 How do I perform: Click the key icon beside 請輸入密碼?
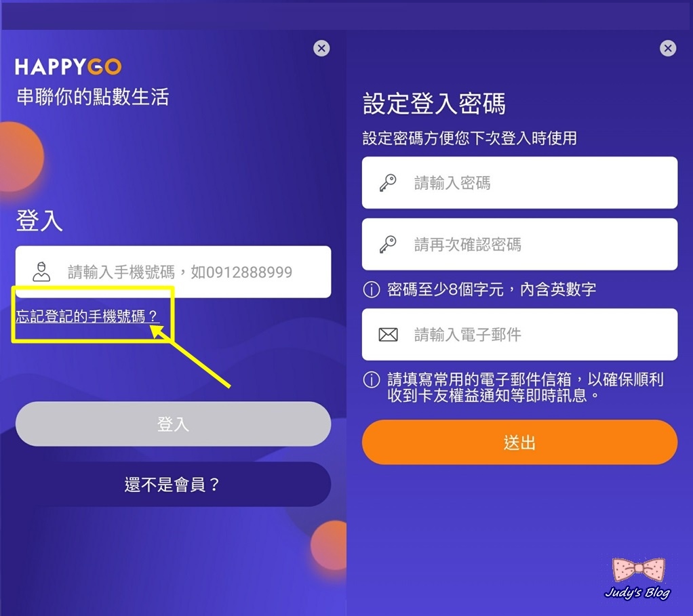pos(388,182)
